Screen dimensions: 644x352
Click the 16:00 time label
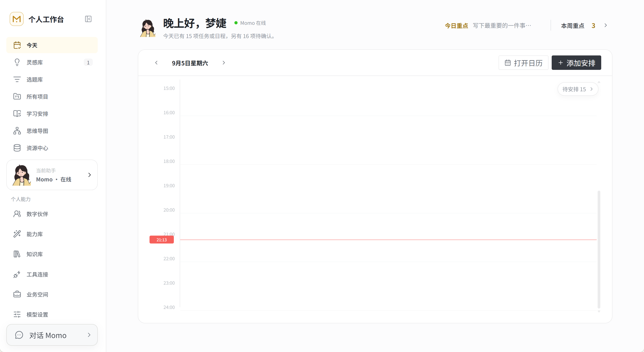169,113
